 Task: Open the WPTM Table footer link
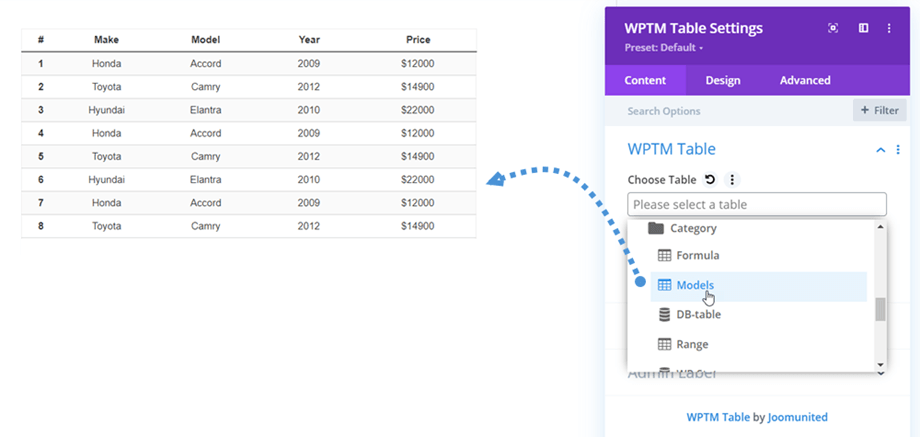pyautogui.click(x=717, y=417)
